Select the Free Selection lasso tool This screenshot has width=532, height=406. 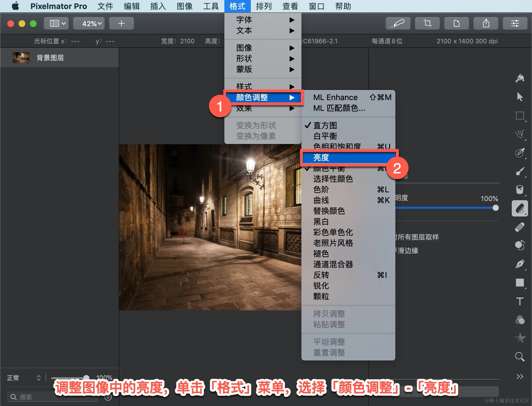click(x=520, y=134)
